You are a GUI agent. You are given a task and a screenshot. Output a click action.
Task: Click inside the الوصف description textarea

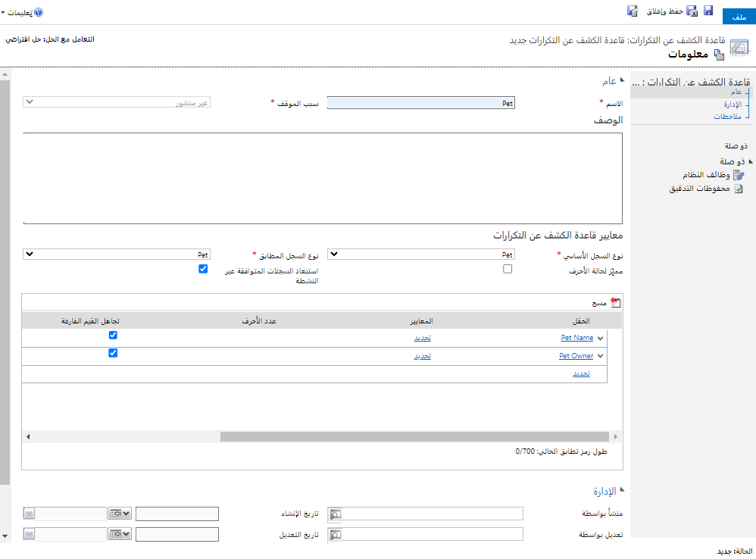pyautogui.click(x=323, y=178)
